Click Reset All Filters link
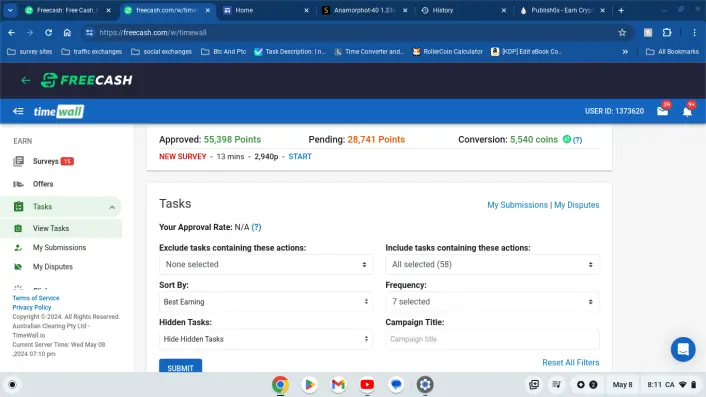The width and height of the screenshot is (706, 397). (570, 363)
